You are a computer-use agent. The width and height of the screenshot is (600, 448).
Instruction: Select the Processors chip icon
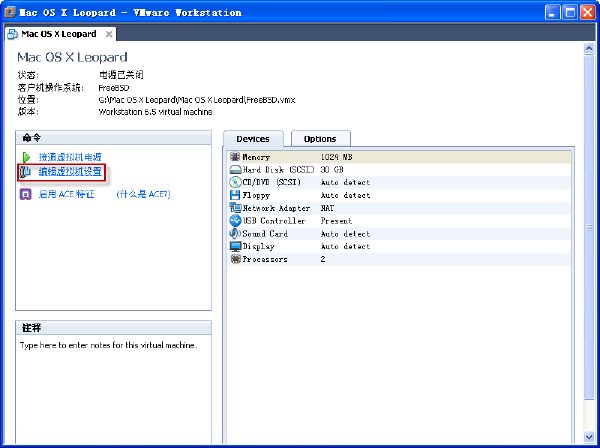pos(235,259)
